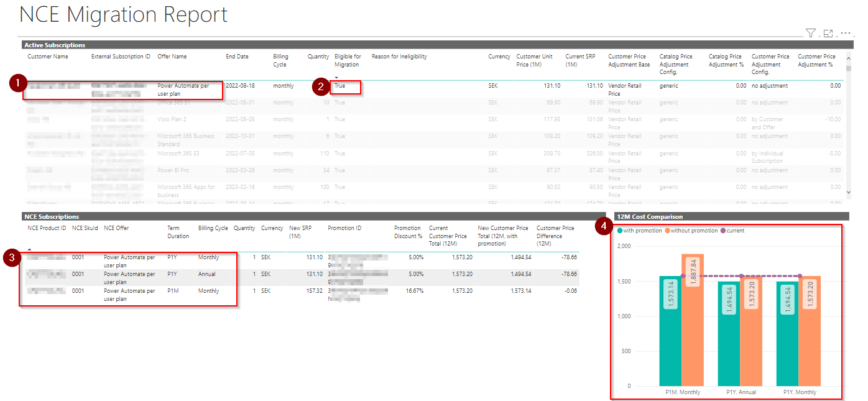
Task: Select the End Date cell 2022-08-18
Action: pos(240,86)
